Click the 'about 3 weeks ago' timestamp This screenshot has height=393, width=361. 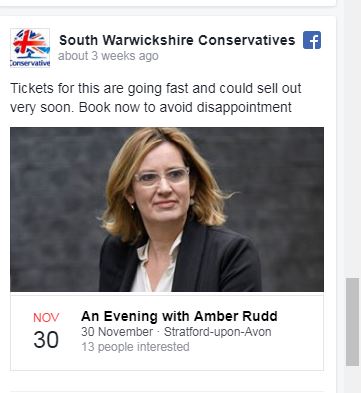click(108, 56)
